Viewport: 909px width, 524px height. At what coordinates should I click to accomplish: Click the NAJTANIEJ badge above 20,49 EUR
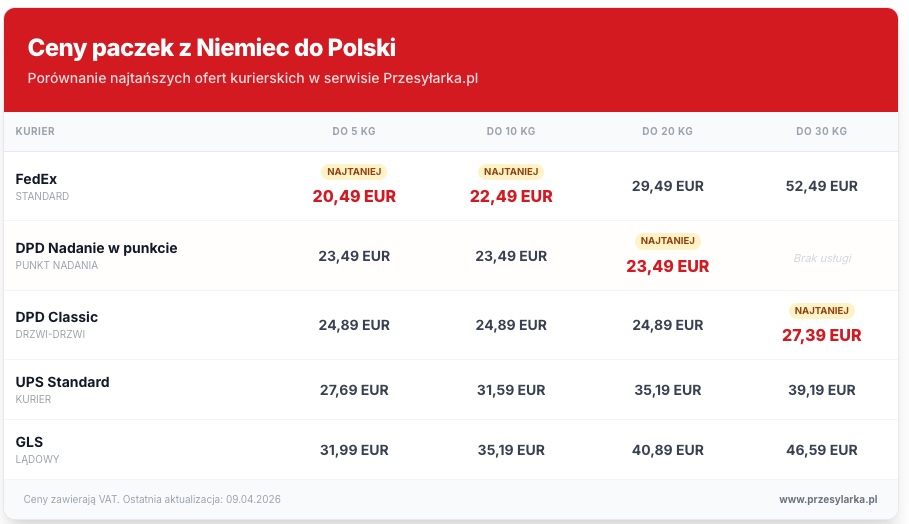coord(354,172)
